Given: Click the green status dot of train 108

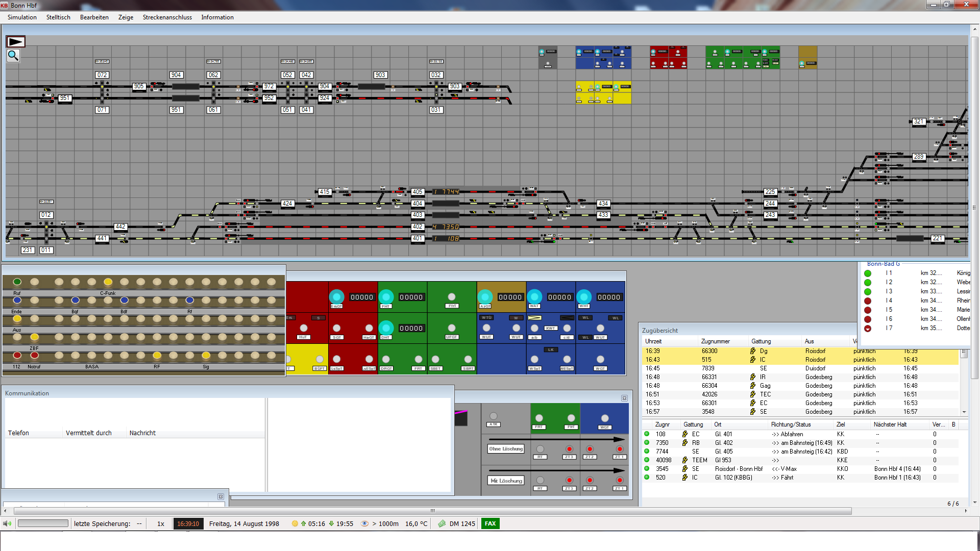Looking at the screenshot, I should (647, 434).
